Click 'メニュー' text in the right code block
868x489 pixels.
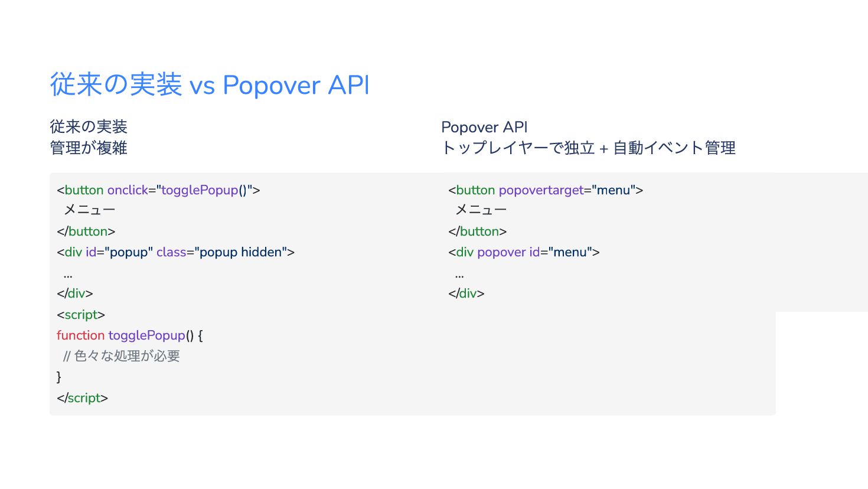481,210
